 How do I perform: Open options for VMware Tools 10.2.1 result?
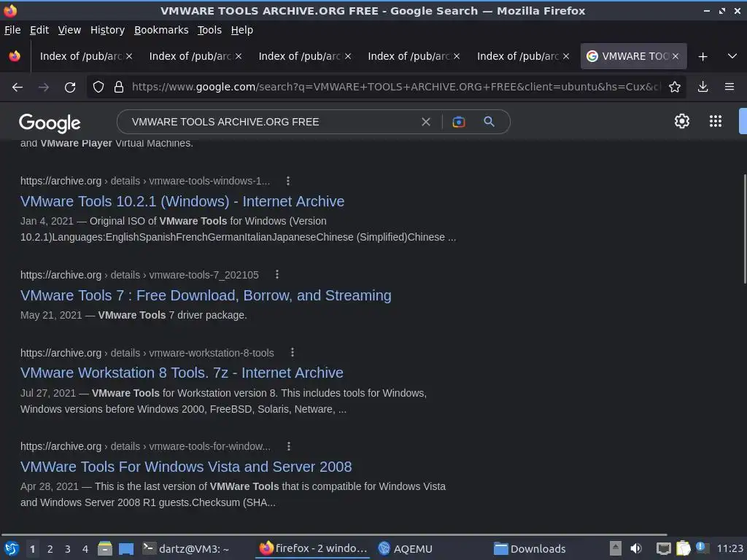pyautogui.click(x=287, y=181)
